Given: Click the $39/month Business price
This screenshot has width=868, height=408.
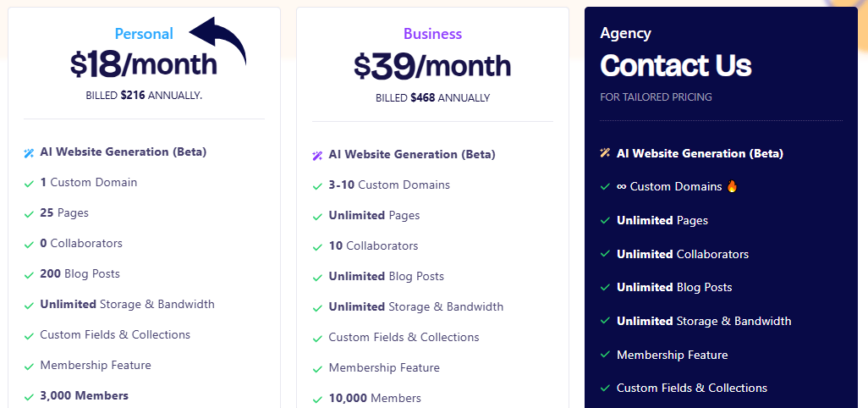Looking at the screenshot, I should tap(432, 65).
